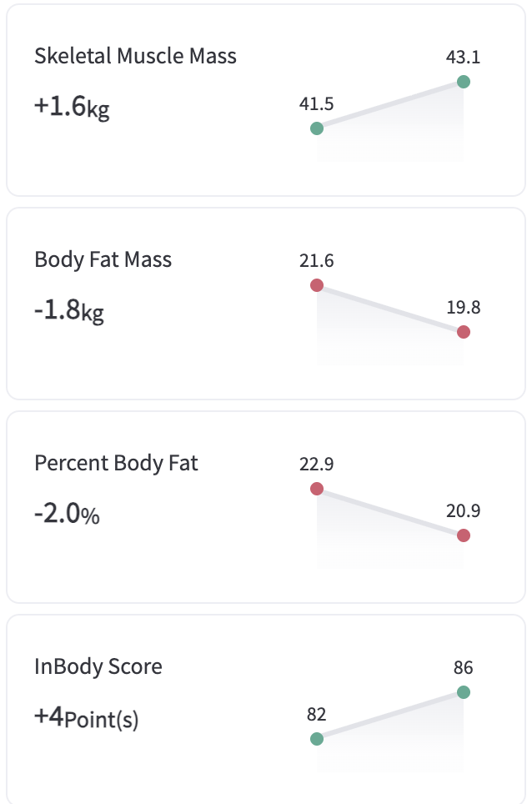Click the 21.6 value label
This screenshot has height=804, width=532.
[316, 261]
